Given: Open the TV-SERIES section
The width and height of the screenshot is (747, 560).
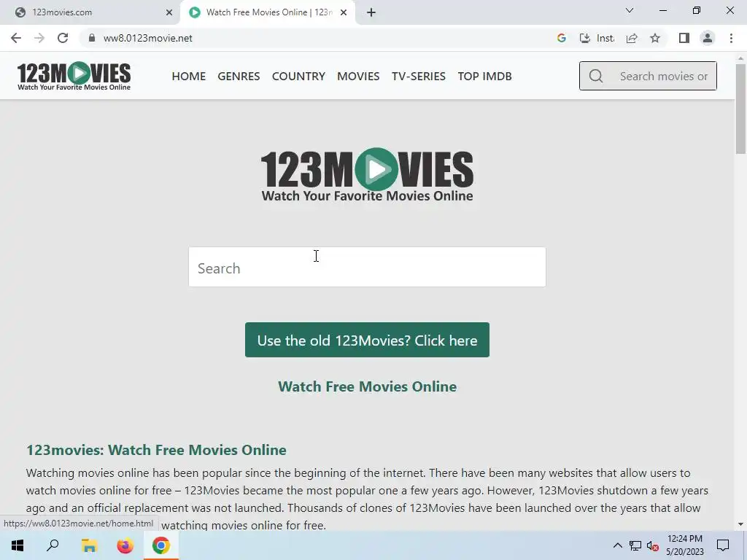Looking at the screenshot, I should coord(418,76).
